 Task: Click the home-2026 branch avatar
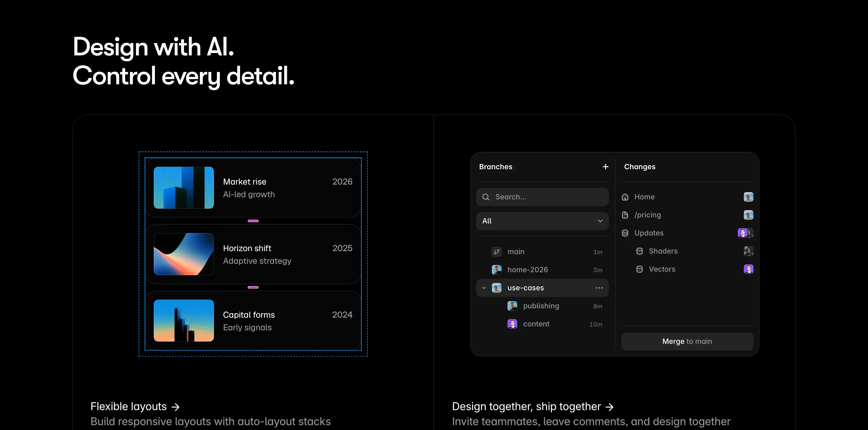496,270
